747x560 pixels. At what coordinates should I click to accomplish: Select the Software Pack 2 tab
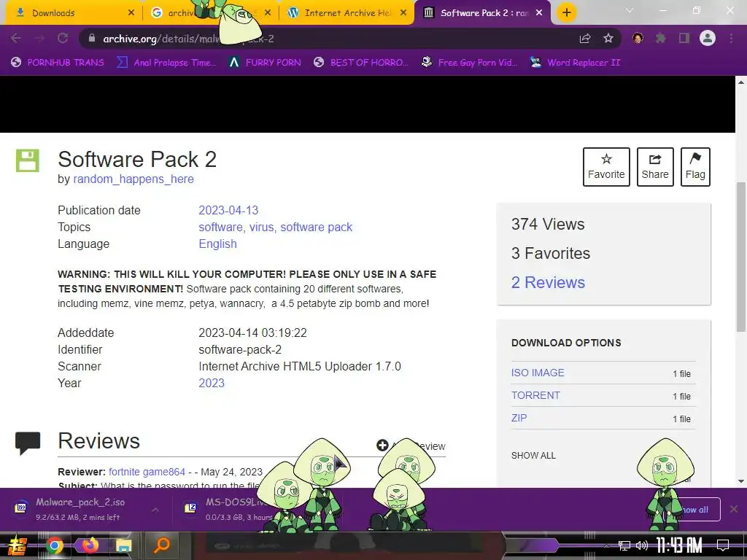tap(483, 13)
